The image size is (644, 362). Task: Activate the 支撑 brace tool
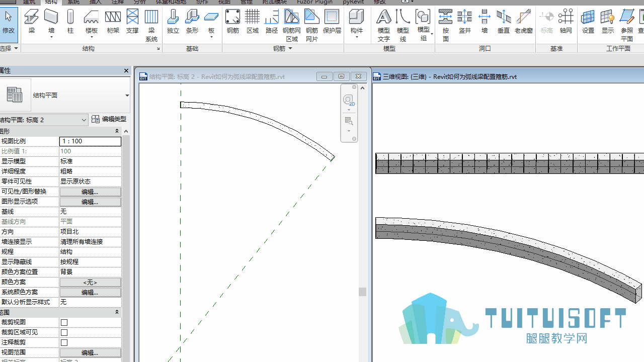coord(132,22)
